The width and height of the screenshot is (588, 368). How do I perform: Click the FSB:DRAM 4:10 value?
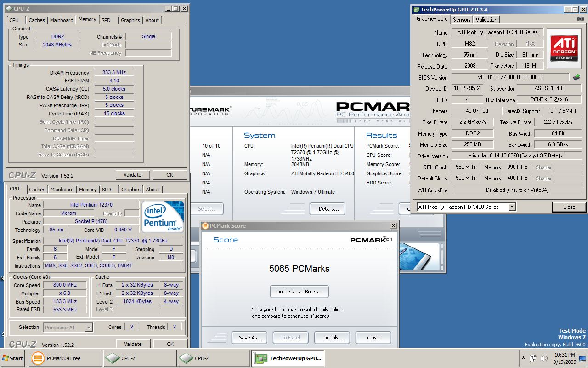[114, 80]
